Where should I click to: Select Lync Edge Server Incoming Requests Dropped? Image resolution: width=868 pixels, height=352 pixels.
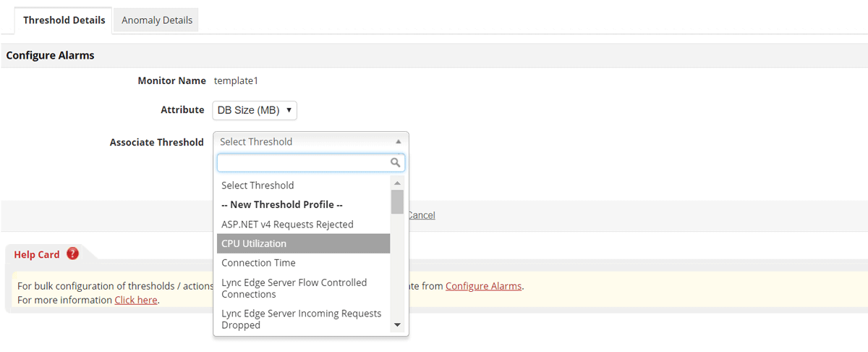click(x=303, y=319)
